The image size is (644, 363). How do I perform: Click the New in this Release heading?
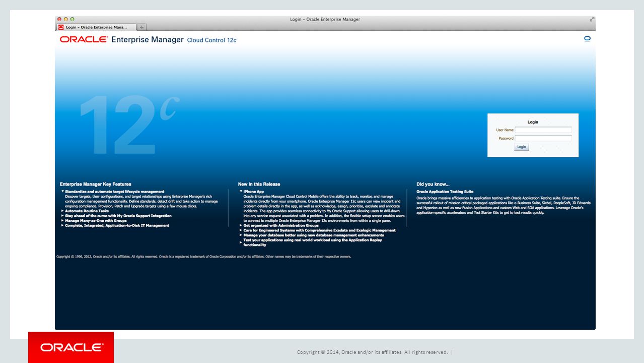tap(259, 184)
